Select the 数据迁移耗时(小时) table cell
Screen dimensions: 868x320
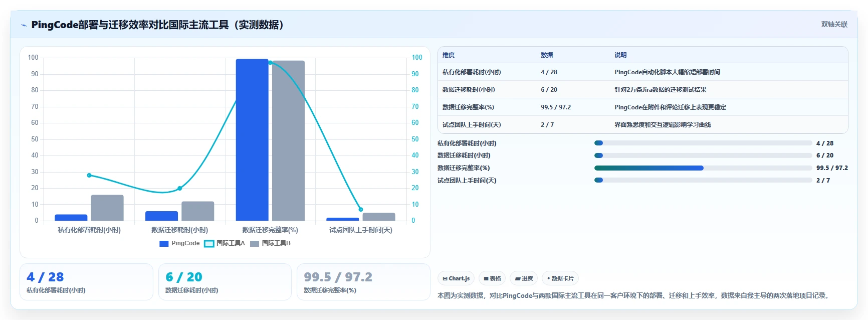pyautogui.click(x=469, y=90)
